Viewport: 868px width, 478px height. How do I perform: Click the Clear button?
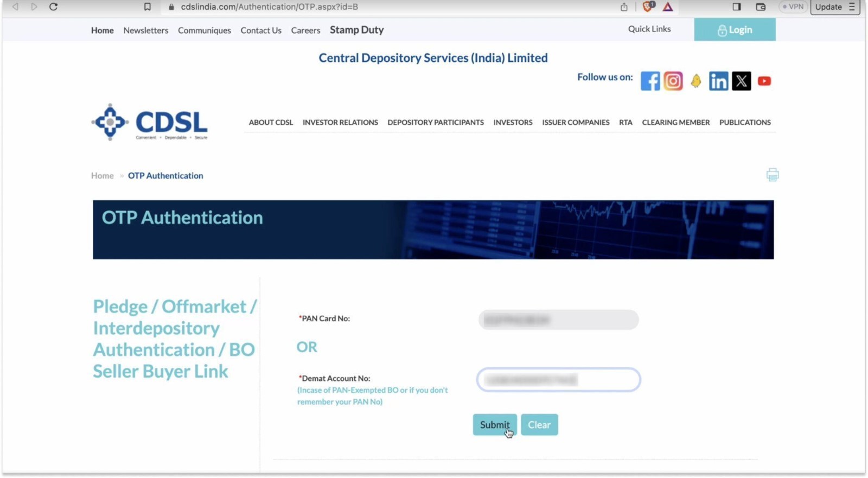(539, 425)
